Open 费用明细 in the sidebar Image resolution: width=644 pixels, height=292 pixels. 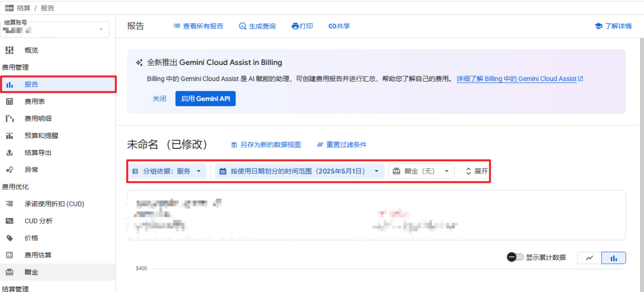tap(38, 119)
